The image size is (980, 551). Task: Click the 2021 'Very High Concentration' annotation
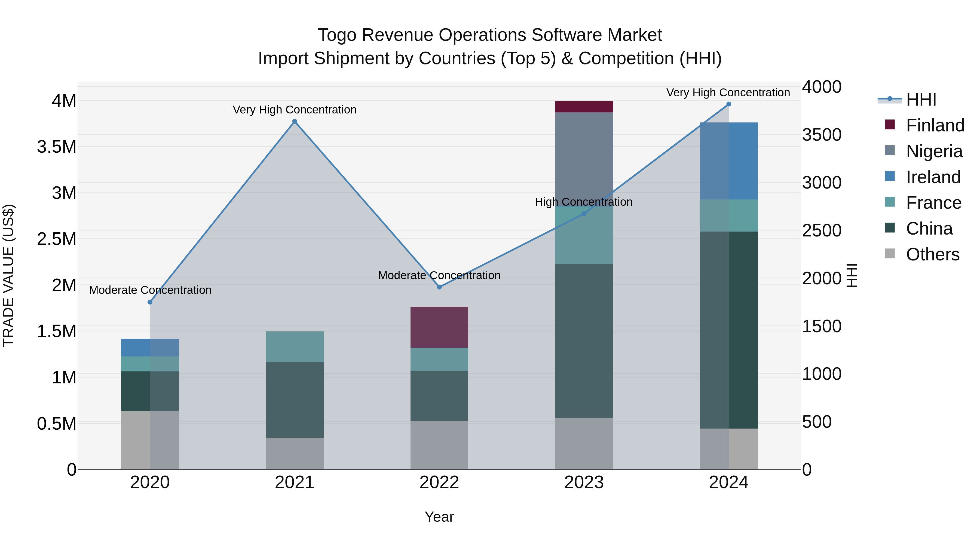[295, 110]
